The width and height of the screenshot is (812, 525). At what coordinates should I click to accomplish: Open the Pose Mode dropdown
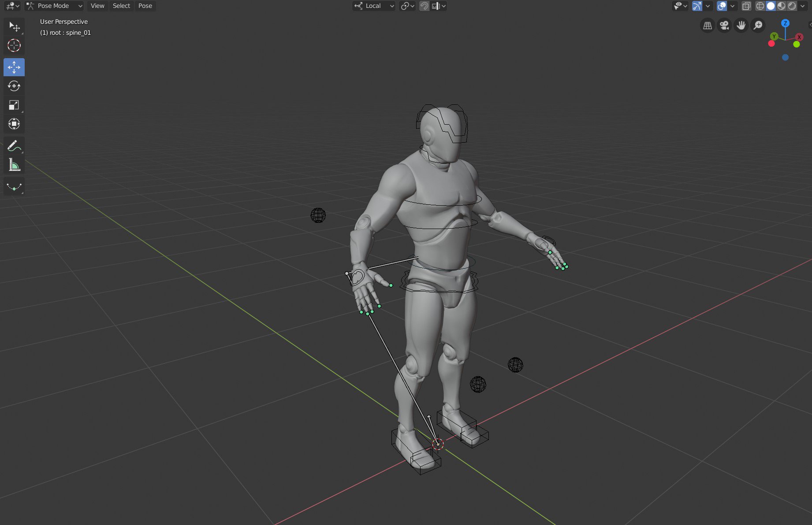54,6
